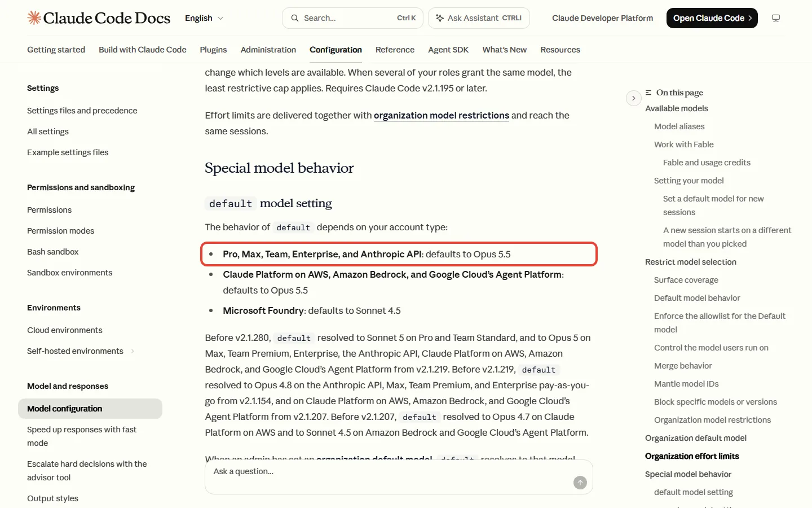Screen dimensions: 812x508
Task: Click the Ask Assistant button
Action: click(479, 18)
